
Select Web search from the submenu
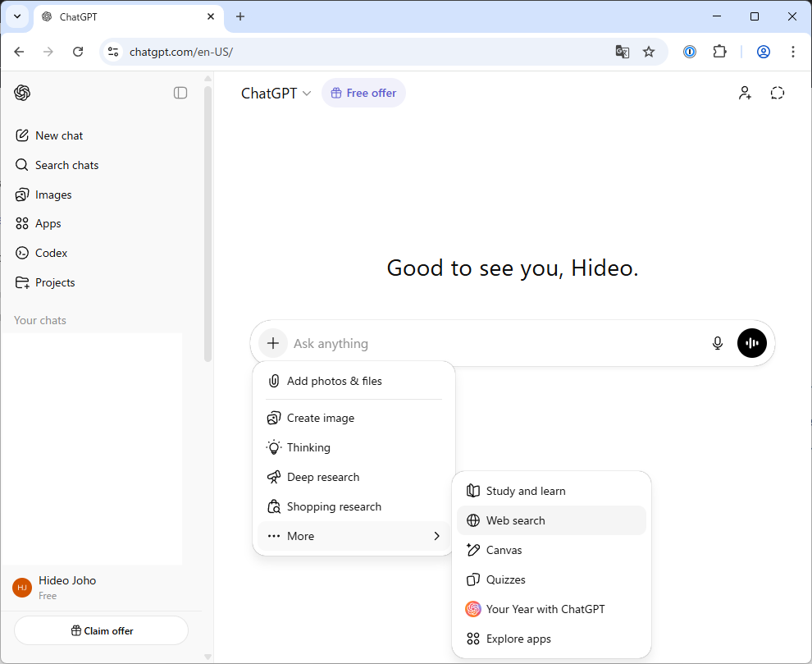point(551,520)
